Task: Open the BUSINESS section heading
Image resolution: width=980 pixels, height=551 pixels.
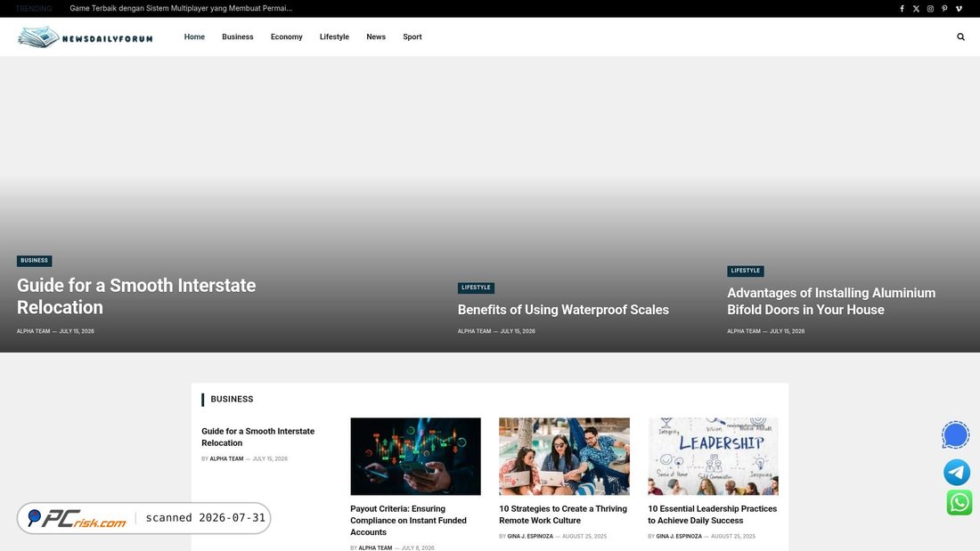Action: 232,399
